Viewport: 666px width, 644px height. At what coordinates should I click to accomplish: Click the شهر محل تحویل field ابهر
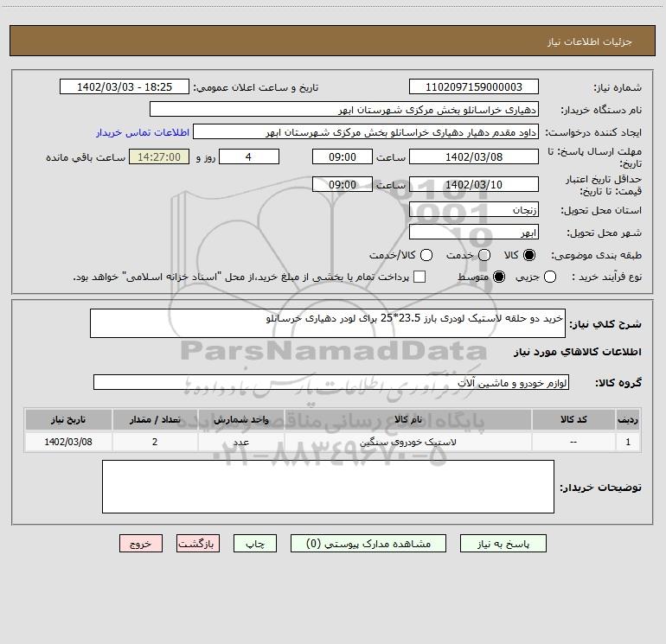pyautogui.click(x=474, y=233)
